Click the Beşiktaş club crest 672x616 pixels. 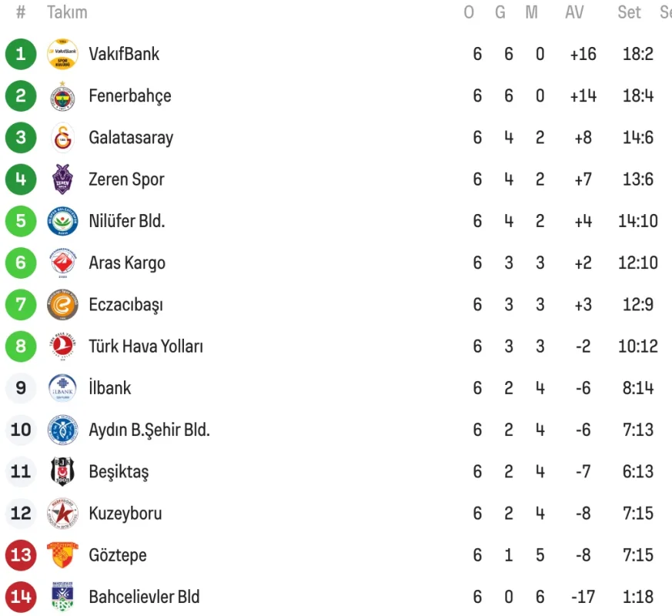coord(62,471)
